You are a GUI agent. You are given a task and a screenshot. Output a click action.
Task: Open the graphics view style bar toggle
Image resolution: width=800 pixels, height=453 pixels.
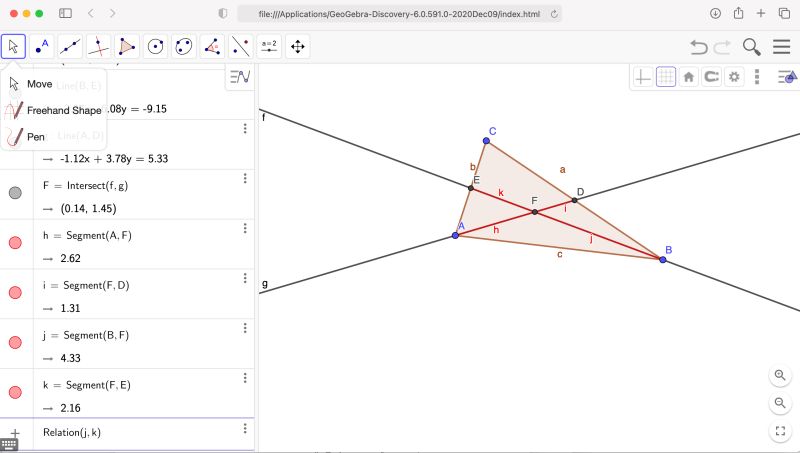pyautogui.click(x=787, y=77)
